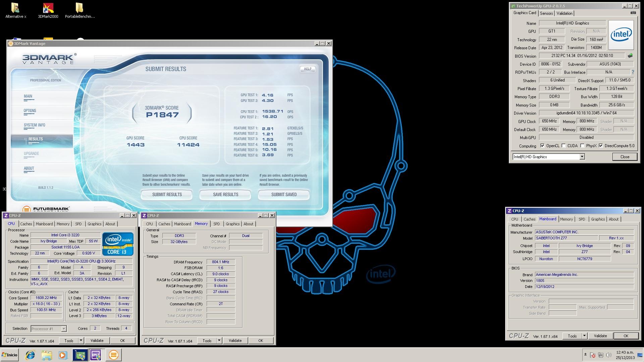Image resolution: width=644 pixels, height=362 pixels.
Task: Click the Inicio start button
Action: (x=10, y=355)
